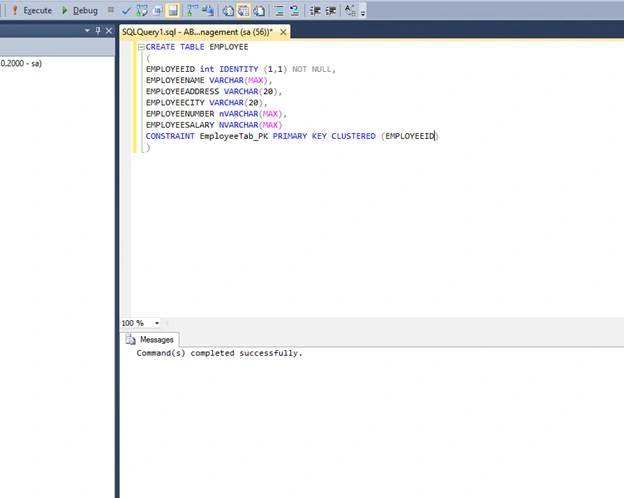Toggle include client statistics icon

(x=208, y=10)
